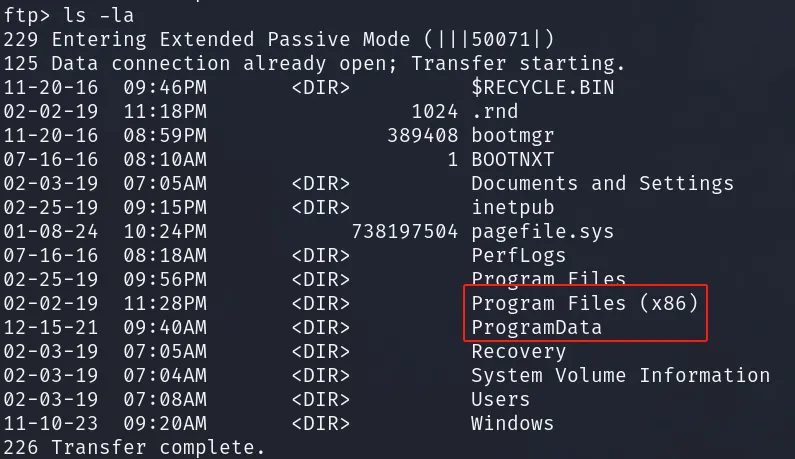This screenshot has width=795, height=459.
Task: Select Documents and Settings directory text
Action: (x=602, y=184)
